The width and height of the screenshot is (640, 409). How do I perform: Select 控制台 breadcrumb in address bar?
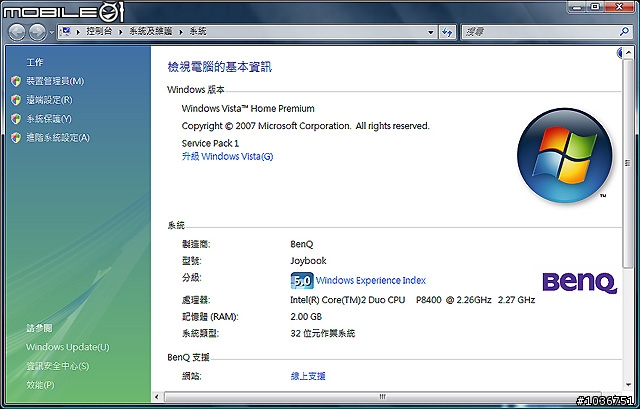(x=99, y=31)
